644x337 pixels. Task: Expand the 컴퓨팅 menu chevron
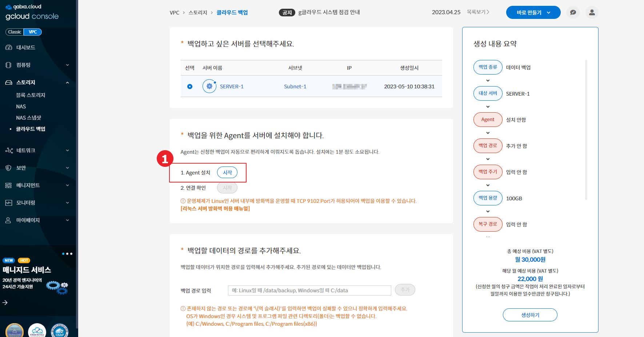click(67, 65)
